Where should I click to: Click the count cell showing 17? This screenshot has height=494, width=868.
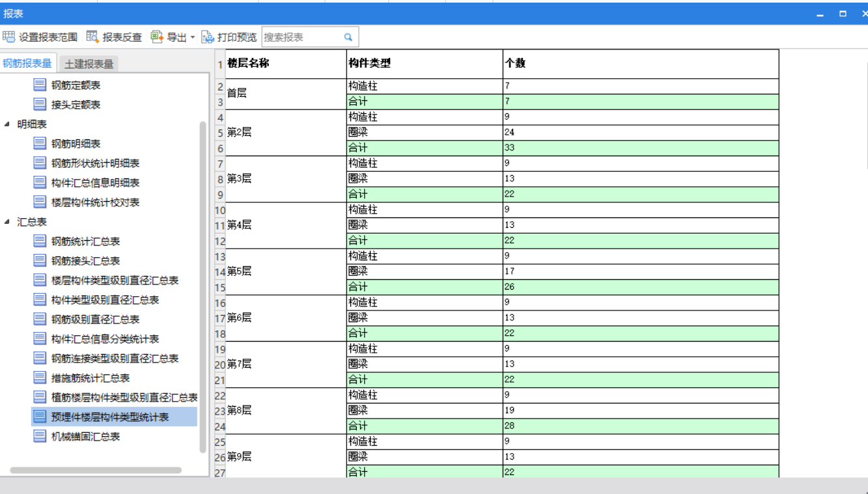(x=641, y=271)
